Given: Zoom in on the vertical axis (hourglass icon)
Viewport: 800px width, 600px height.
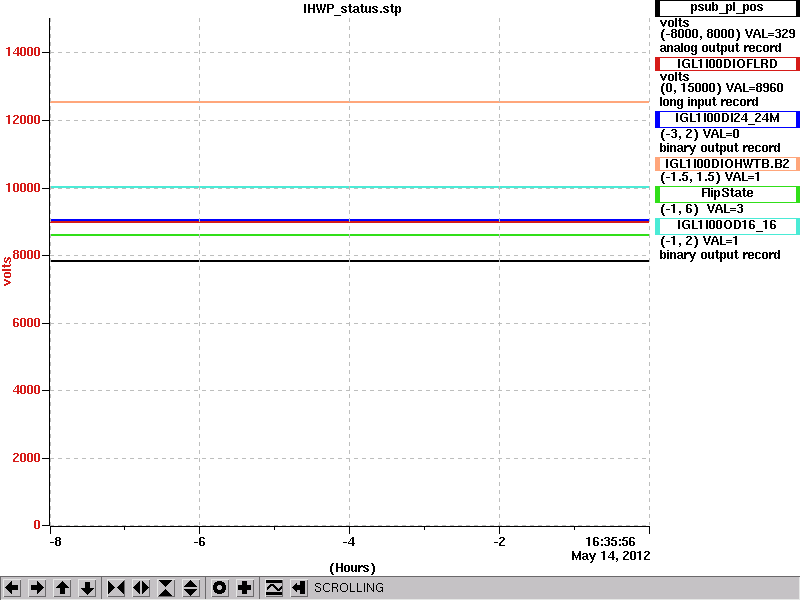Looking at the screenshot, I should coord(166,588).
